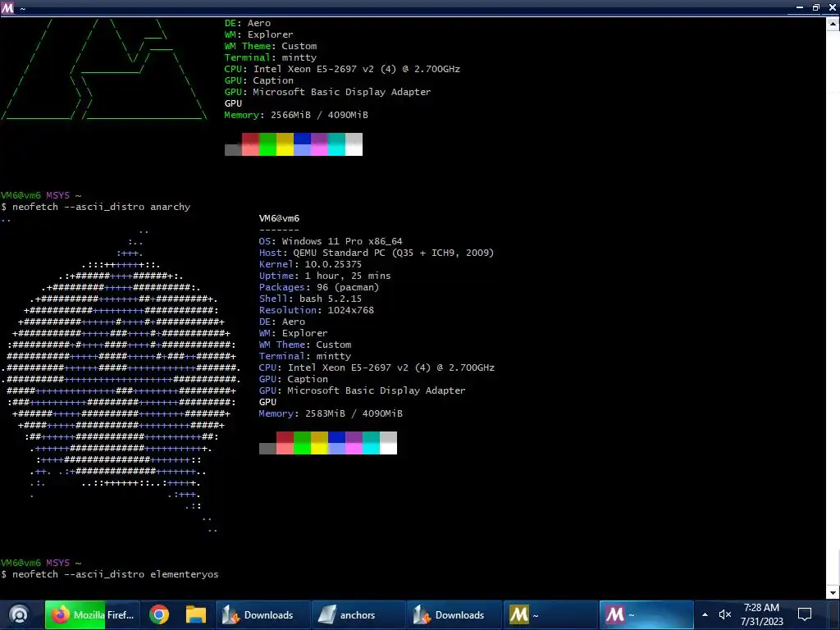Image resolution: width=840 pixels, height=630 pixels.
Task: Select the active purple M mintty taskbar item
Action: coord(646,615)
